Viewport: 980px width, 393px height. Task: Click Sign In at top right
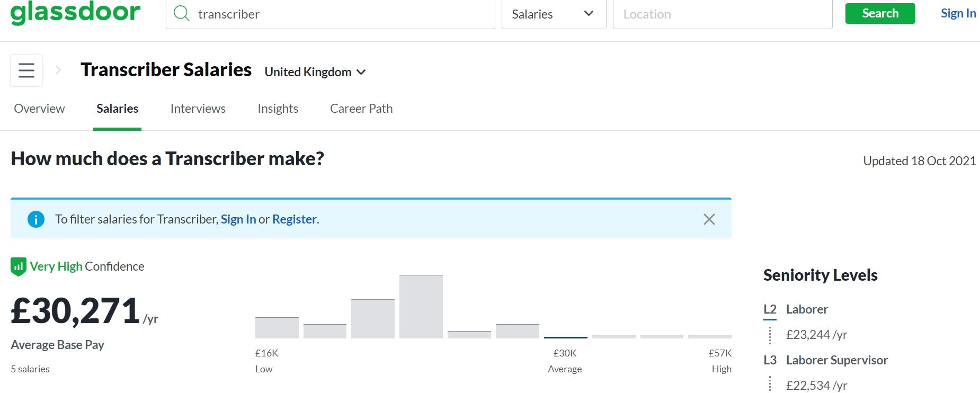click(x=958, y=13)
